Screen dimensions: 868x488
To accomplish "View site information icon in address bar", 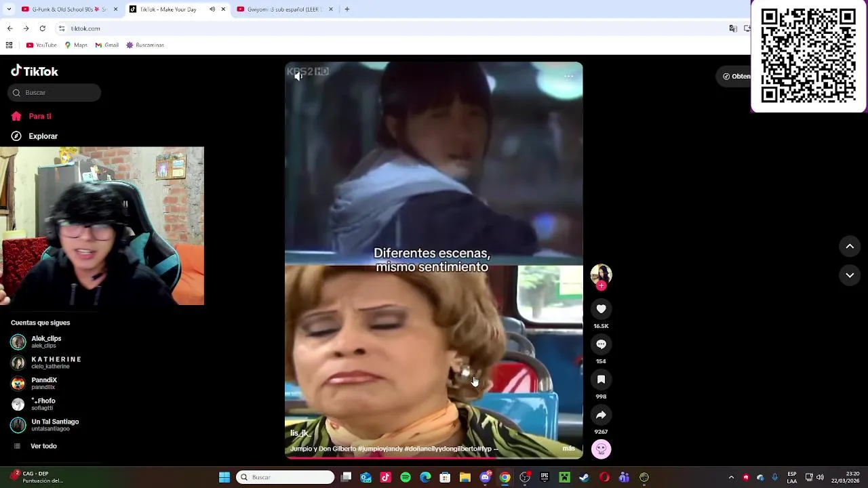I will pos(62,28).
